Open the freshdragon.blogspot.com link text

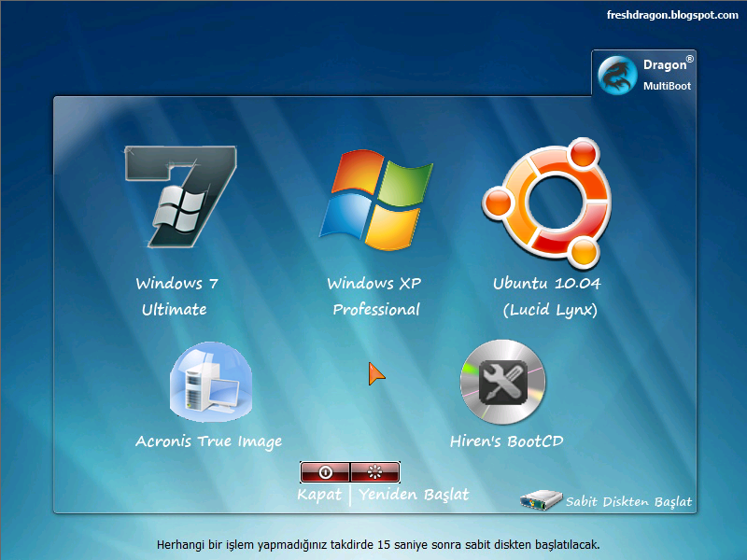tap(672, 15)
